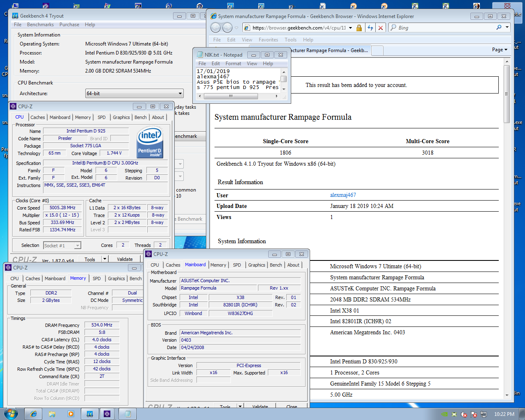Screen dimensions: 525x420
Task: Expand the address bar URL history dropdown
Action: 350,27
